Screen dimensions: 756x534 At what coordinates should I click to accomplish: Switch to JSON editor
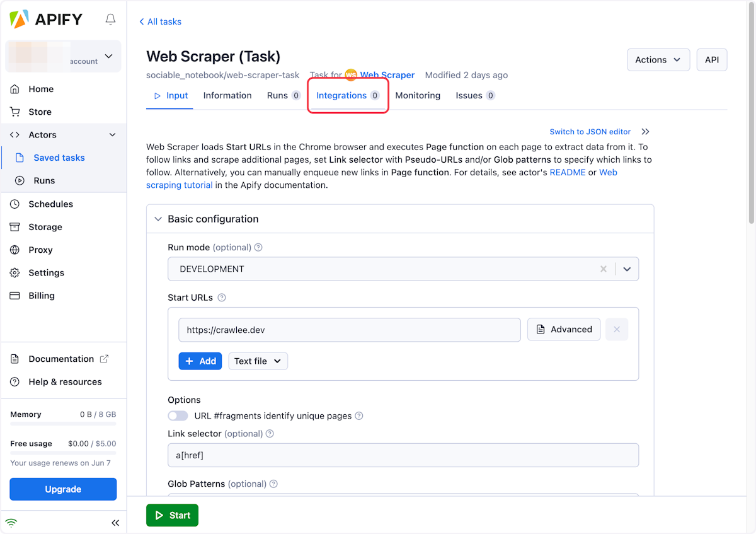pos(590,132)
